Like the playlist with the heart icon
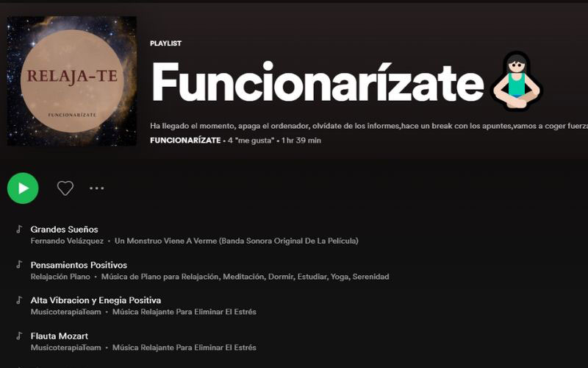588x368 pixels. coord(65,188)
